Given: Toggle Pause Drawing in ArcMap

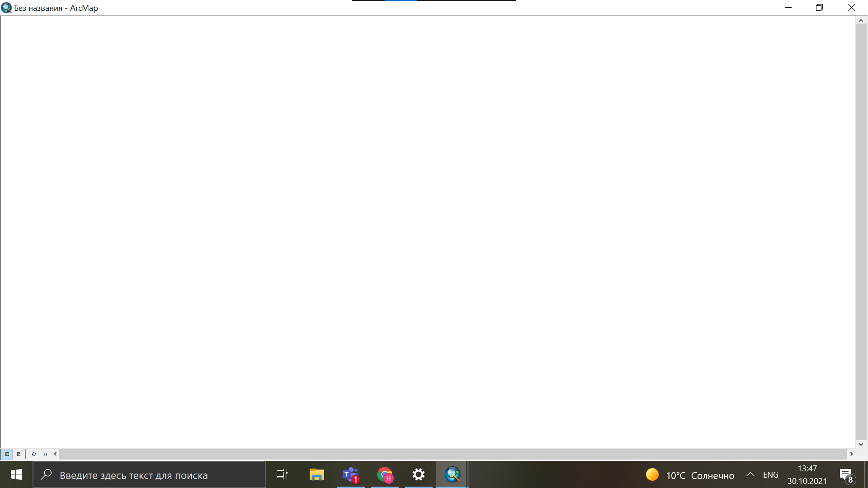Looking at the screenshot, I should pyautogui.click(x=45, y=454).
